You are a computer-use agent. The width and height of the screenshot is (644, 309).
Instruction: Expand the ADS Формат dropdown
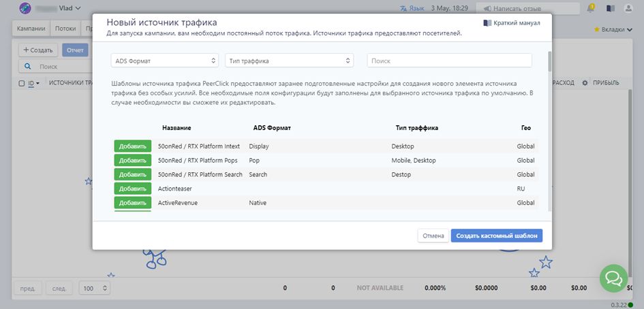pyautogui.click(x=164, y=61)
